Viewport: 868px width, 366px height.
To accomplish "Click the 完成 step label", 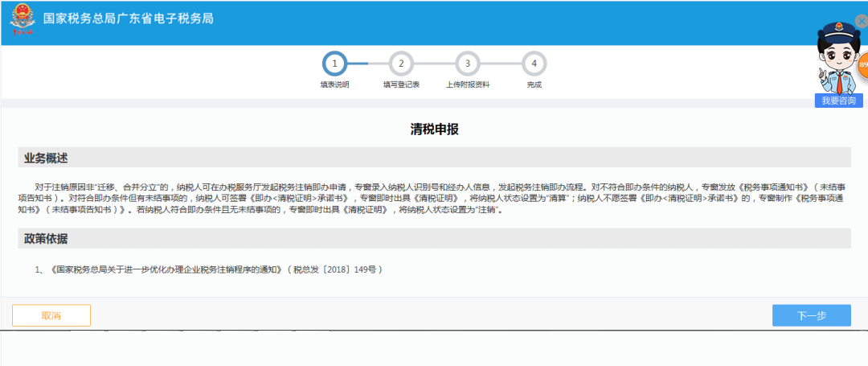I will click(534, 85).
